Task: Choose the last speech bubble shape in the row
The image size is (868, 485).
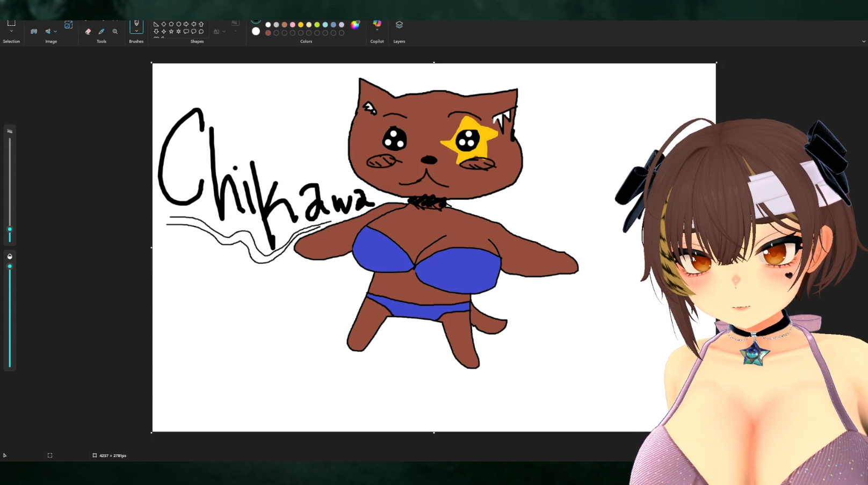Action: click(201, 32)
